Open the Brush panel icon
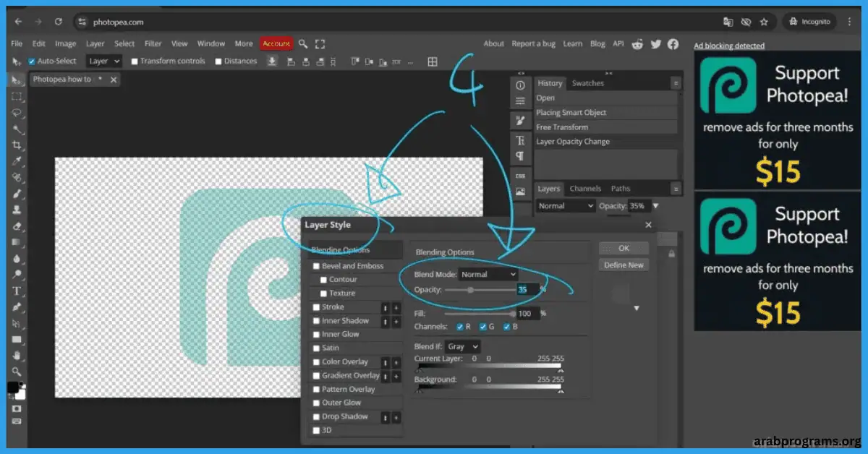Viewport: 868px width, 454px height. (x=519, y=120)
